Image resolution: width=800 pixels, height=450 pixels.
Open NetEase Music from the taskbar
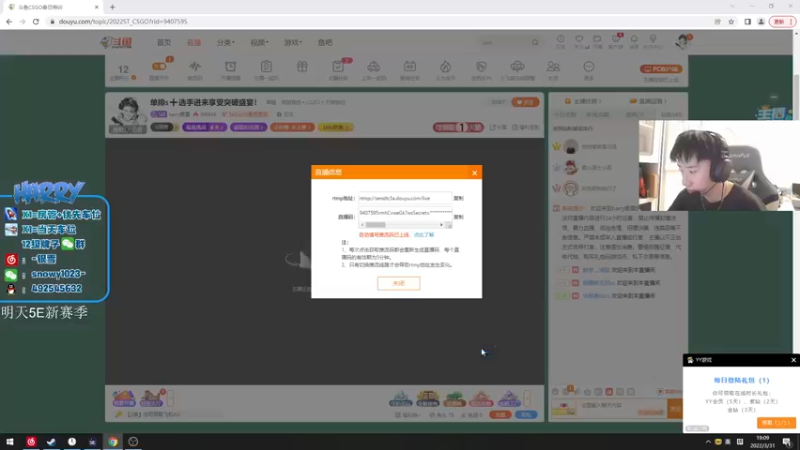(x=31, y=442)
